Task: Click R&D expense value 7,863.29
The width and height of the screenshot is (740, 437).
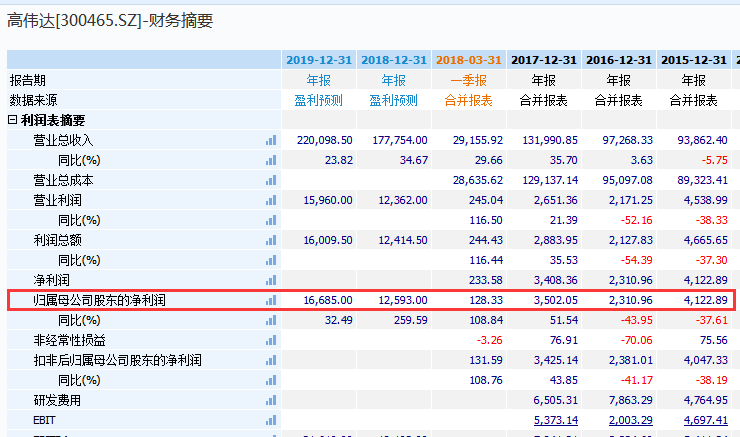Action: coord(631,400)
